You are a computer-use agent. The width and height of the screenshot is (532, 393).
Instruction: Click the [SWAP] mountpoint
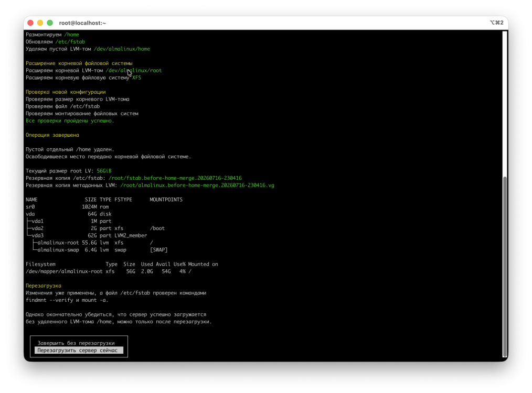click(159, 250)
